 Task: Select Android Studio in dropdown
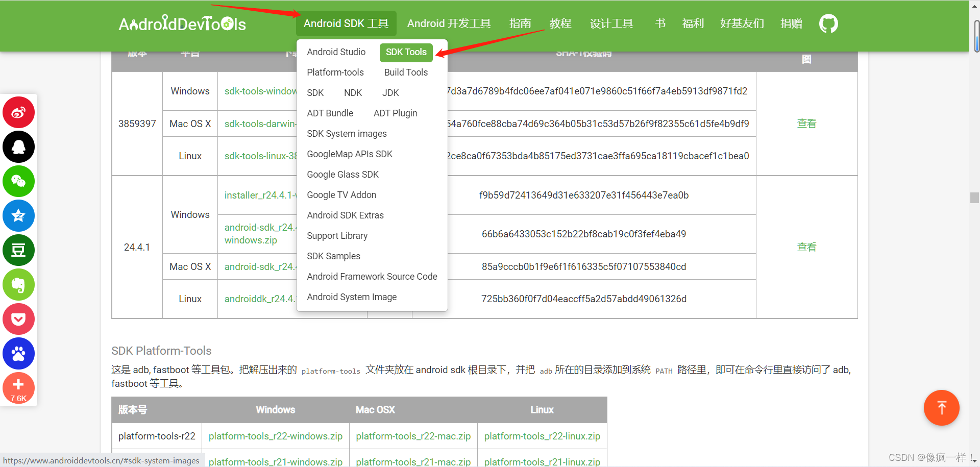click(336, 52)
